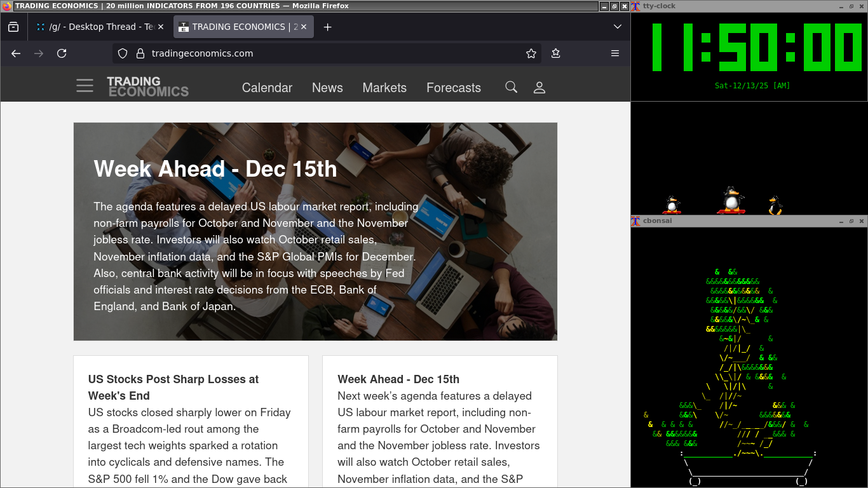Click the card text 'Next week's agenda features a delayed'
Viewport: 868px width, 488px height.
click(x=435, y=396)
